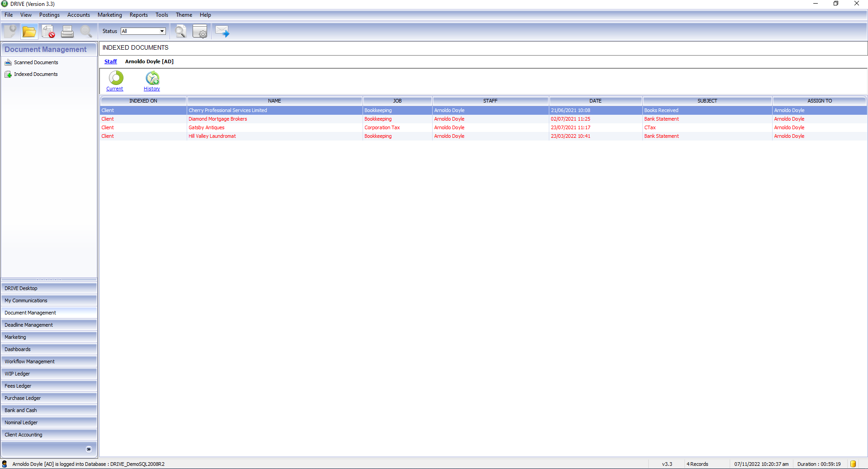Open the Accounts menu
Screen dimensions: 868x469
[x=79, y=15]
